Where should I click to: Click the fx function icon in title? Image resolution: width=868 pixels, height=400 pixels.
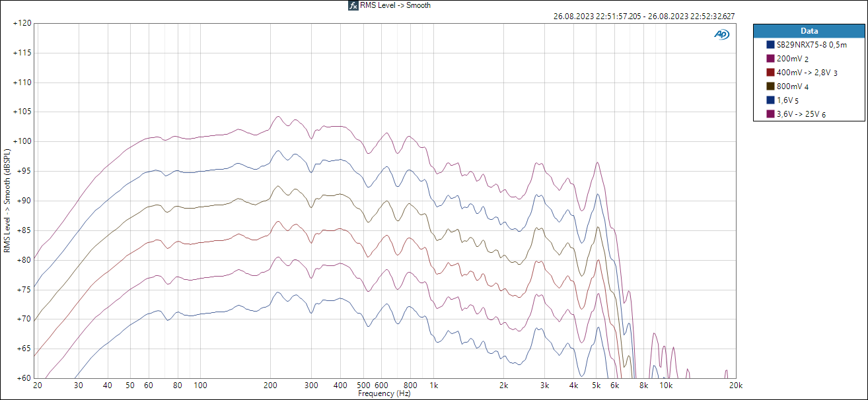pyautogui.click(x=353, y=5)
